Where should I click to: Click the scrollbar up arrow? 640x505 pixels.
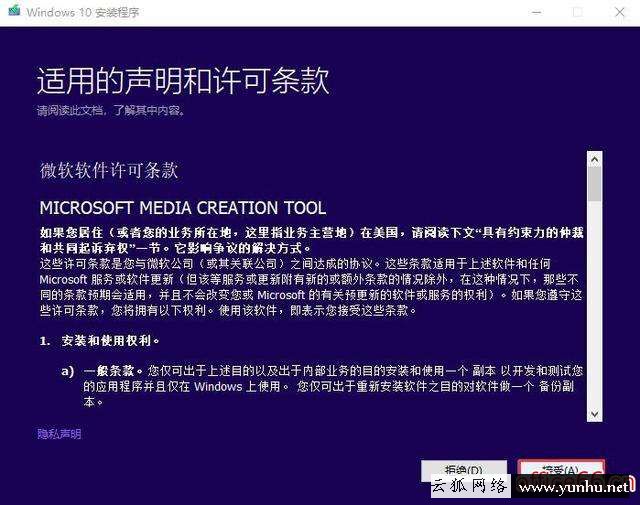(x=595, y=160)
